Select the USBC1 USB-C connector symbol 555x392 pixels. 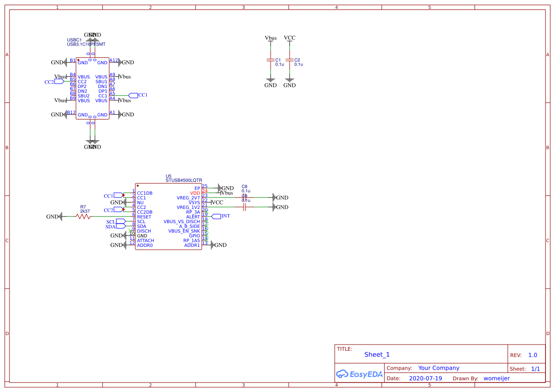point(93,88)
